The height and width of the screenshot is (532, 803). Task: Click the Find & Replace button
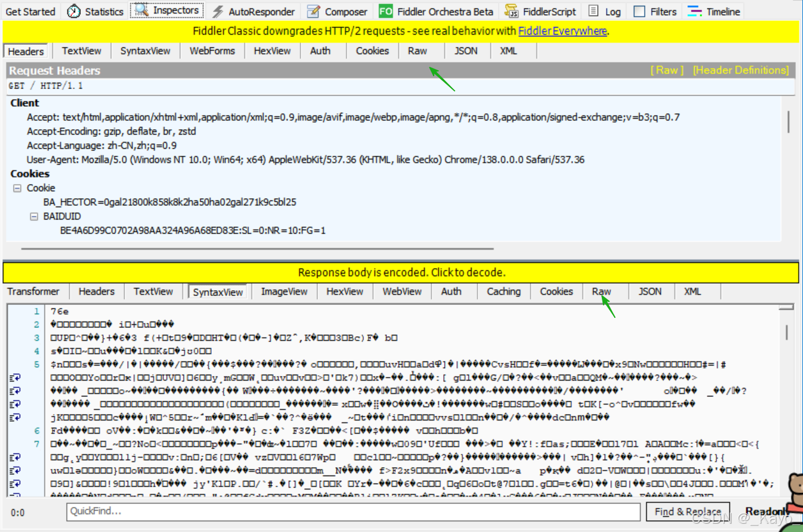tap(688, 511)
